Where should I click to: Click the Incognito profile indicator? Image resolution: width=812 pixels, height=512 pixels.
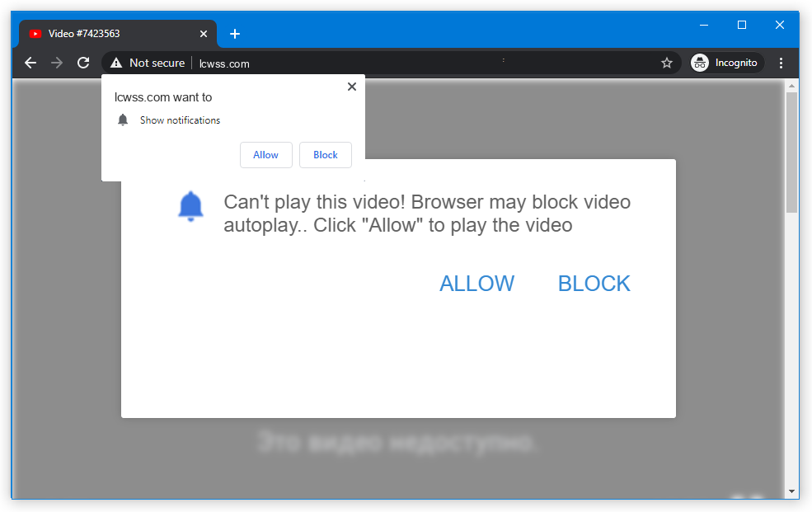pyautogui.click(x=726, y=62)
